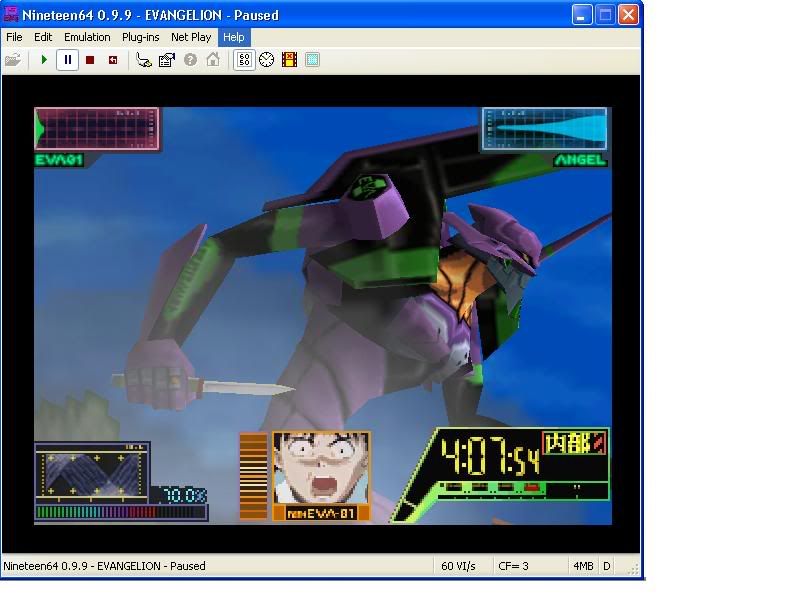800x600 pixels.
Task: Click the grayed question mark help icon
Action: click(190, 60)
